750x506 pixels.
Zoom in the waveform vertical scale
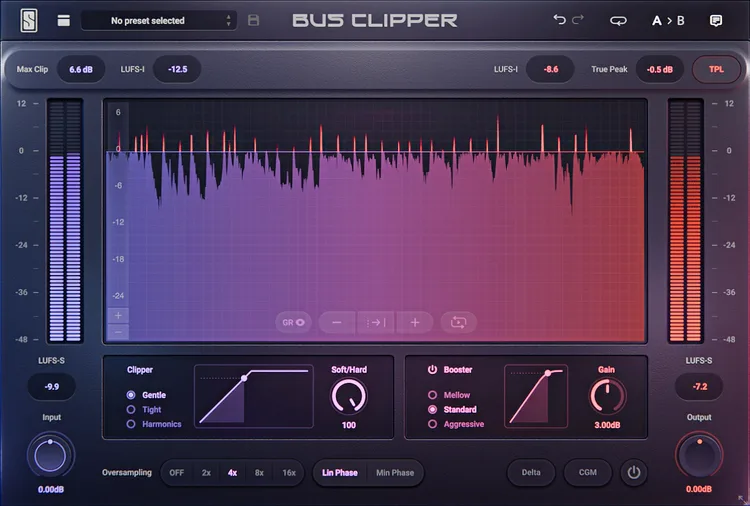click(x=118, y=316)
